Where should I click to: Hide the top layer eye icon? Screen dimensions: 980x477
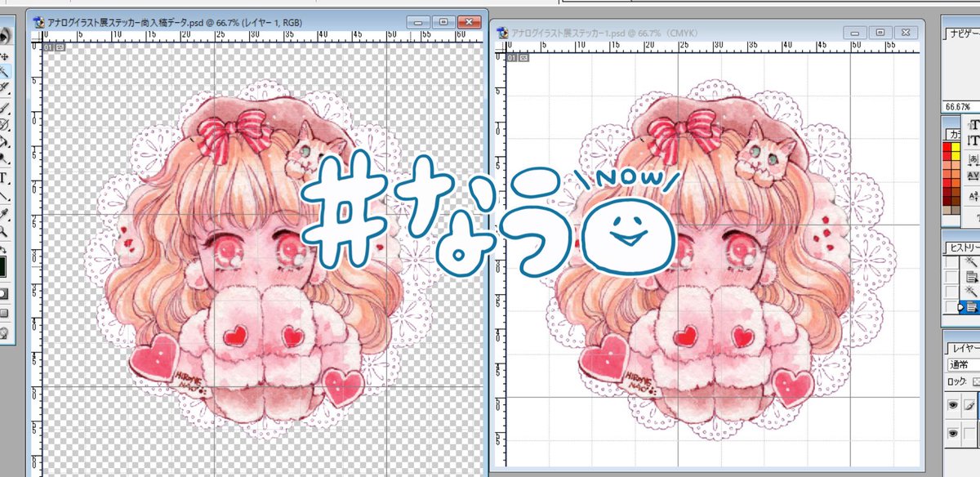click(952, 405)
